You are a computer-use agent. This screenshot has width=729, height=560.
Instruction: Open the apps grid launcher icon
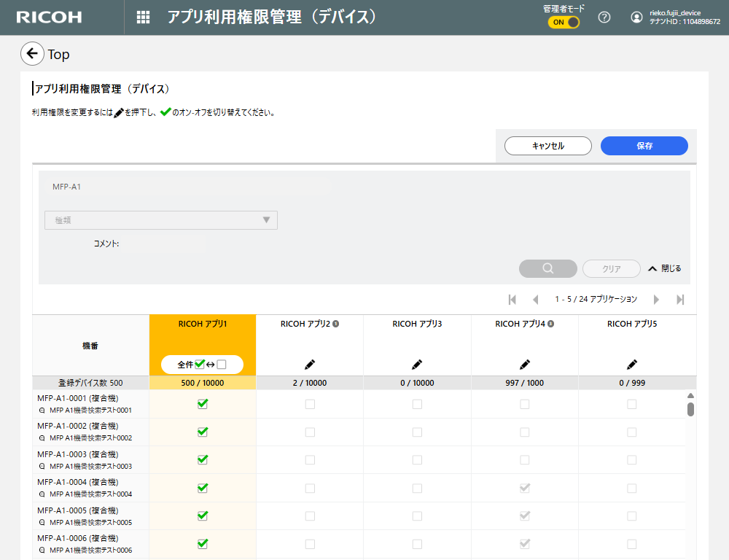pyautogui.click(x=144, y=17)
